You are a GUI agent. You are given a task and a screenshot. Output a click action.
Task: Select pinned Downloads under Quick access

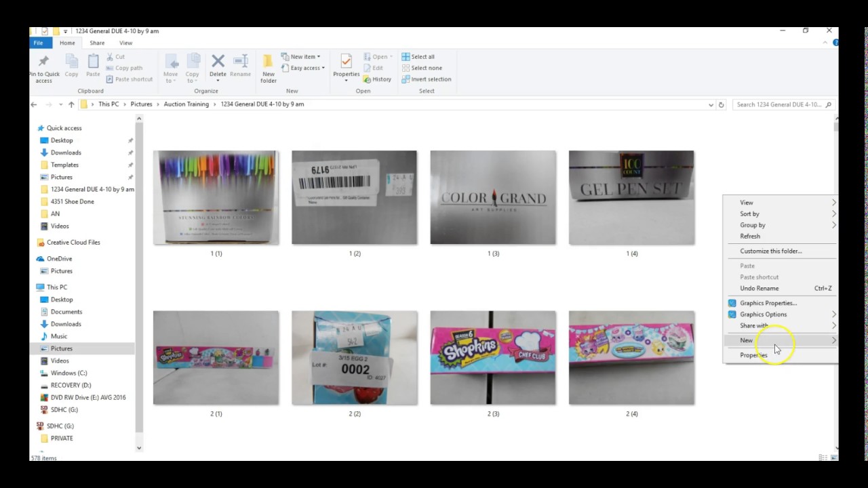tap(66, 152)
